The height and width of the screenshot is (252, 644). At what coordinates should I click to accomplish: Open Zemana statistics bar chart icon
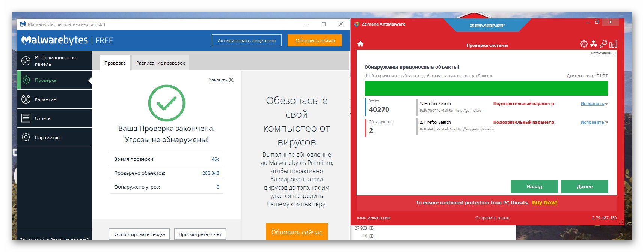613,44
